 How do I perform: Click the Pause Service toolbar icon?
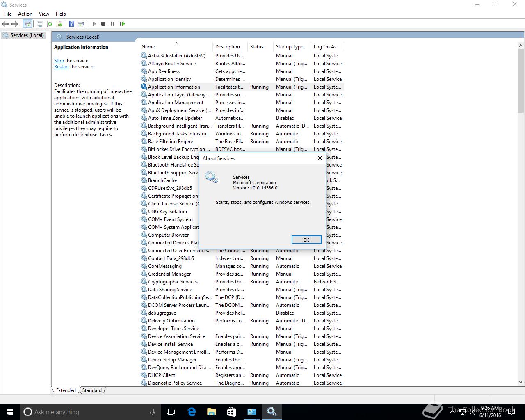(x=113, y=24)
